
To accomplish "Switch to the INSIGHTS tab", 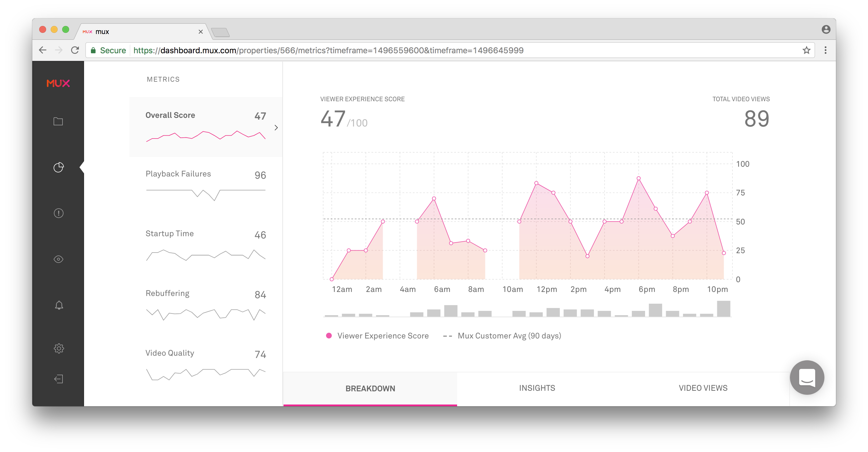I will coord(537,388).
